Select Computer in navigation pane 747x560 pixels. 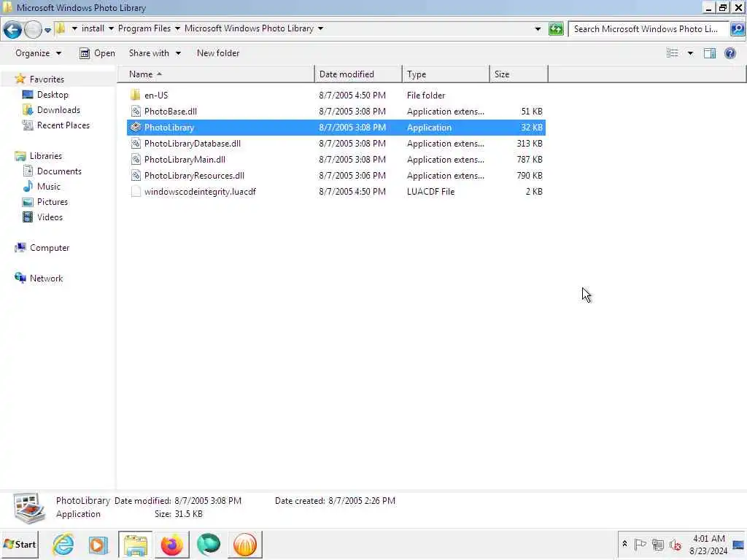pyautogui.click(x=50, y=248)
